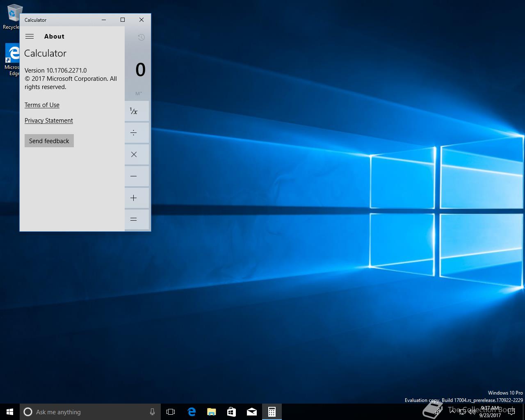This screenshot has height=420, width=525.
Task: Open the Mail app from the taskbar
Action: point(251,412)
